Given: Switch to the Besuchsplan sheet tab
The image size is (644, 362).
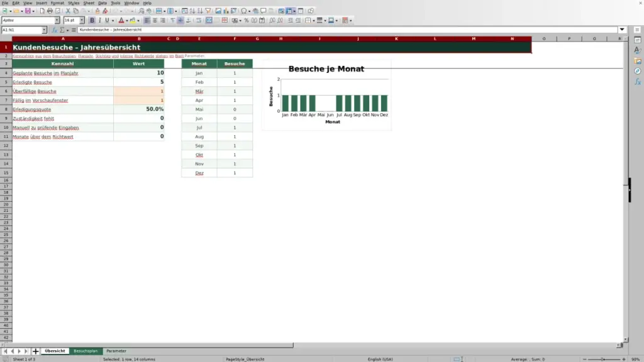Looking at the screenshot, I should point(86,351).
